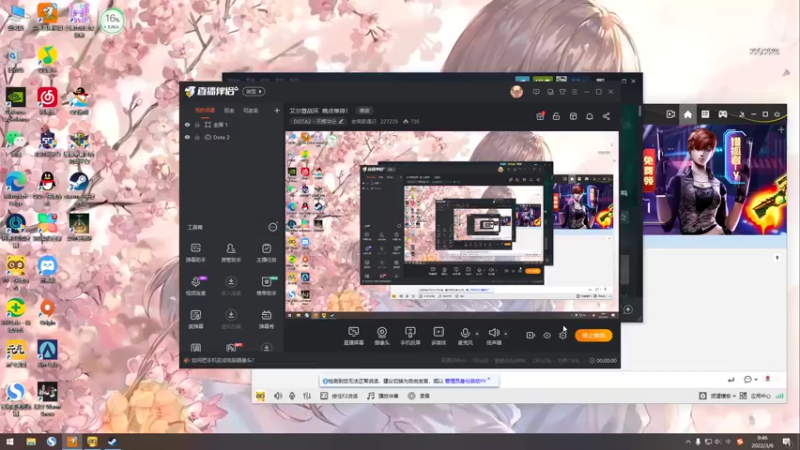Image resolution: width=800 pixels, height=450 pixels.
Task: Open the Steam desktop shortcut
Action: point(79,185)
